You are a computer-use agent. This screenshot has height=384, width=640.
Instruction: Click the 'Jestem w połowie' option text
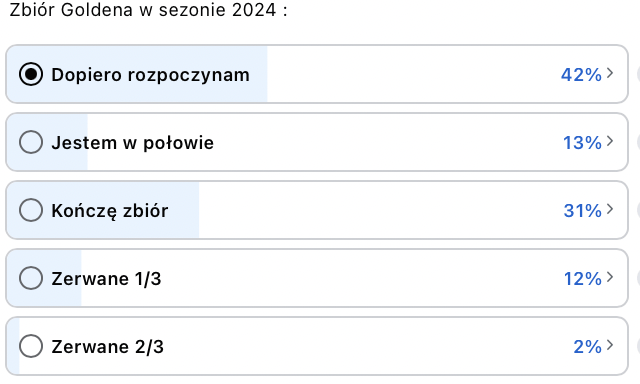click(132, 143)
